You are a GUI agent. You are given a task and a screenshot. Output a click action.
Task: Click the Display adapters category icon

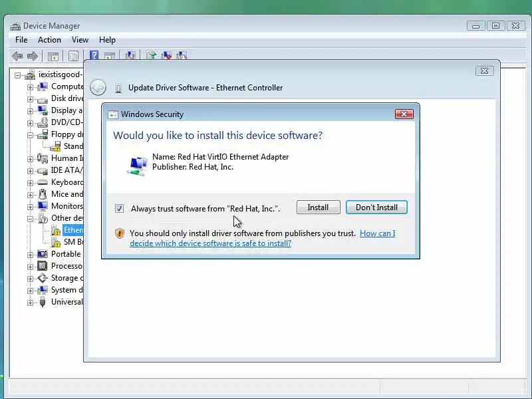(x=43, y=110)
